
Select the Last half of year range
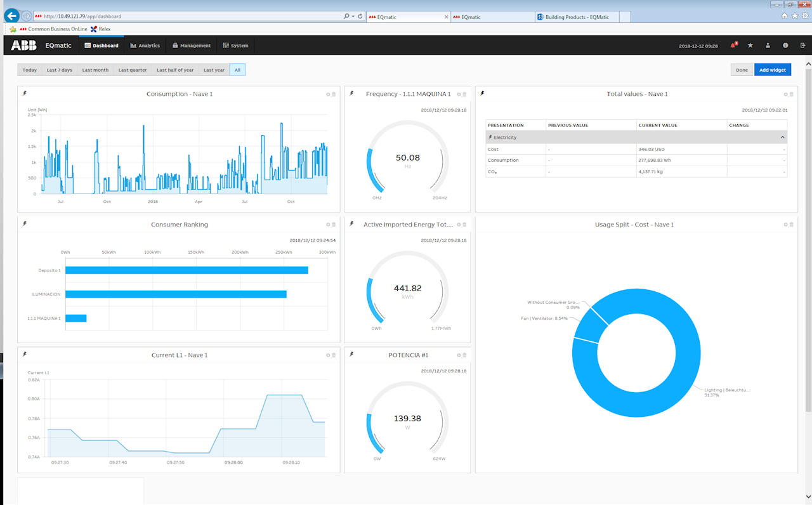[175, 70]
